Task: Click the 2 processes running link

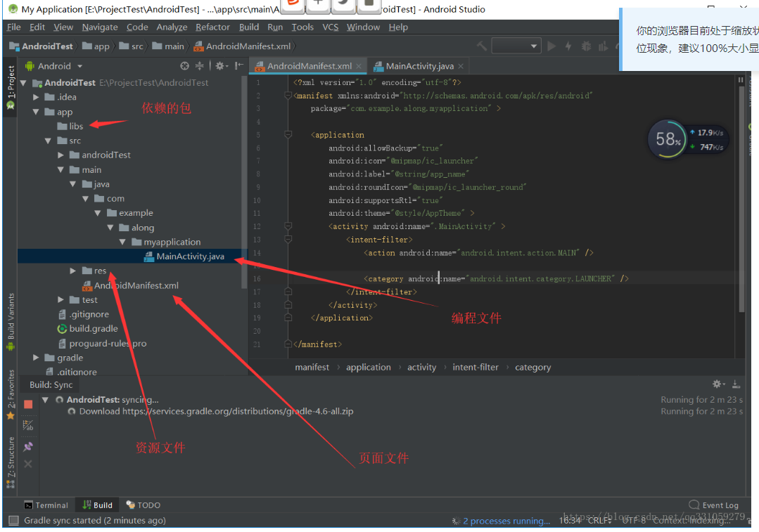Action: pyautogui.click(x=506, y=521)
